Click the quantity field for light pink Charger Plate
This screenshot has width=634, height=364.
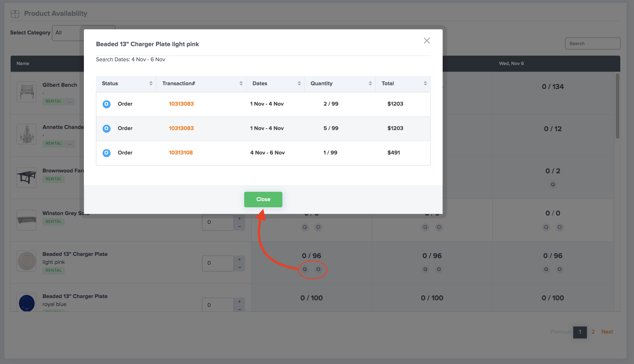[218, 263]
